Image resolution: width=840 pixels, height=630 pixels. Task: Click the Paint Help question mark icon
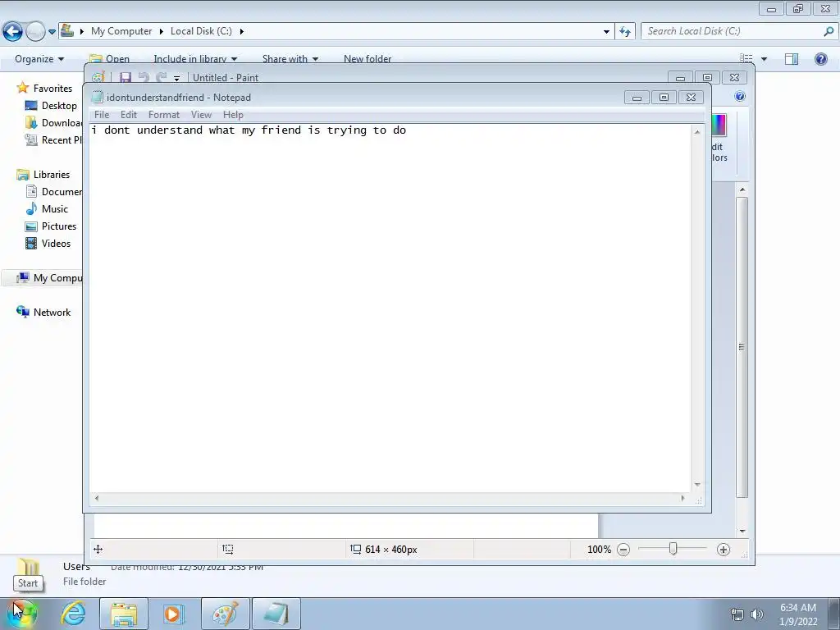pos(740,97)
